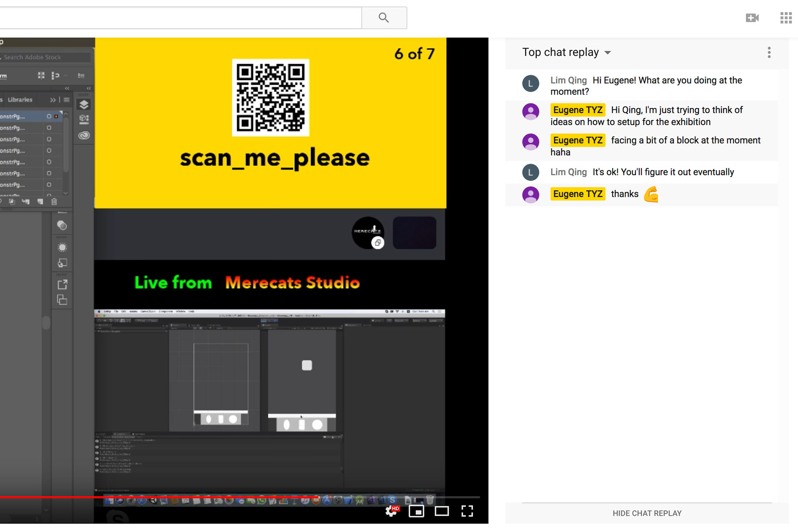Click HIDE CHAT REPLAY button

647,513
